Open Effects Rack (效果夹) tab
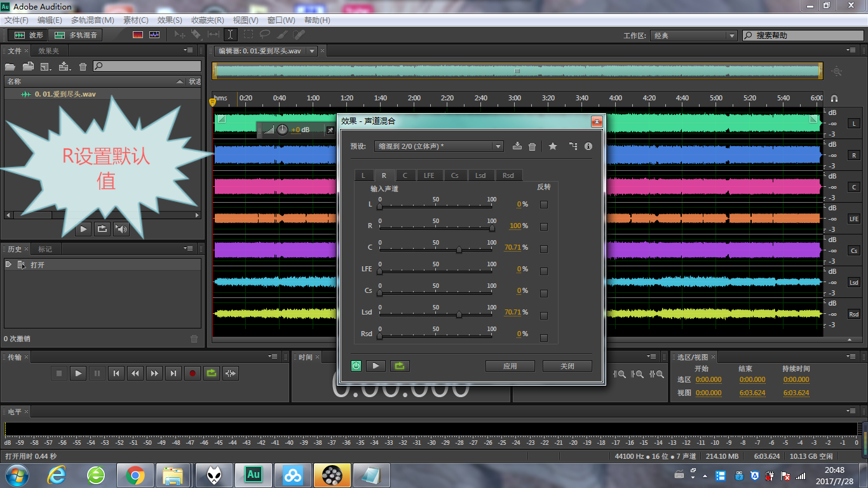Screen dimensions: 868x488 click(48, 51)
